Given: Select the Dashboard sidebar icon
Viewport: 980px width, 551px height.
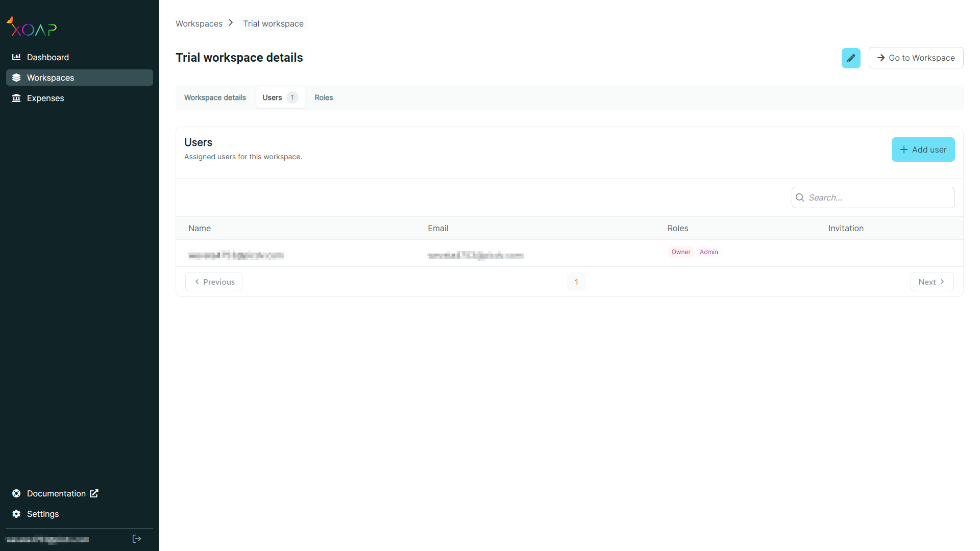Looking at the screenshot, I should (17, 57).
